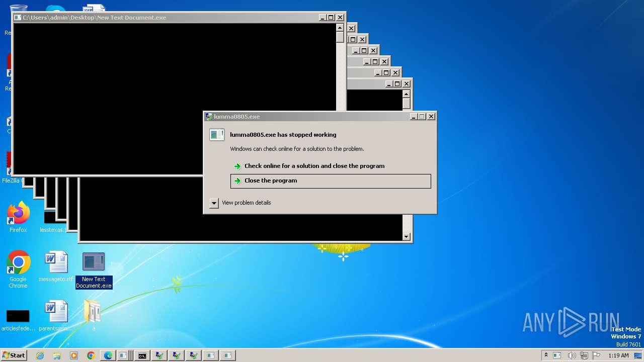Click New Text Document.exe console title text
644x362 pixels.
(94, 18)
